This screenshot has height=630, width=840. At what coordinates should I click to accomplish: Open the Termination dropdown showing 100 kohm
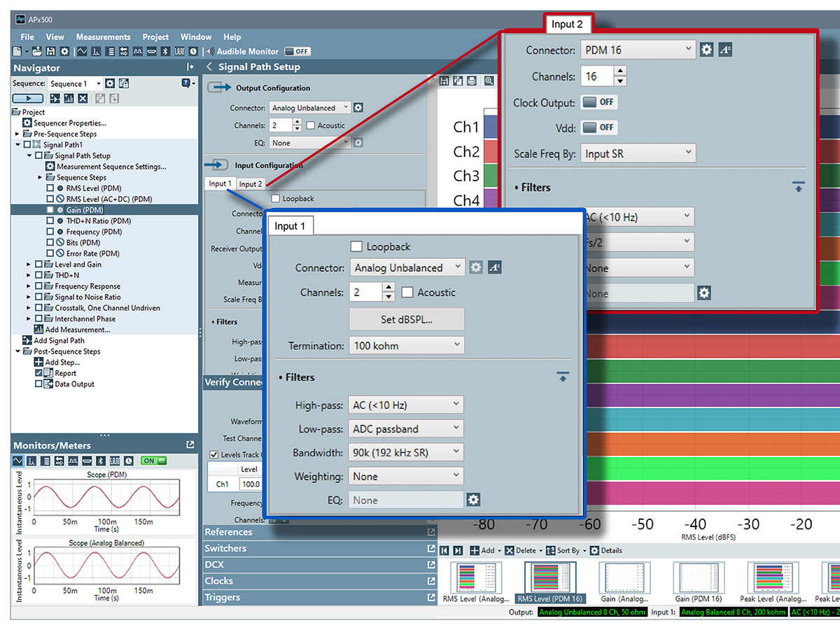pos(407,345)
